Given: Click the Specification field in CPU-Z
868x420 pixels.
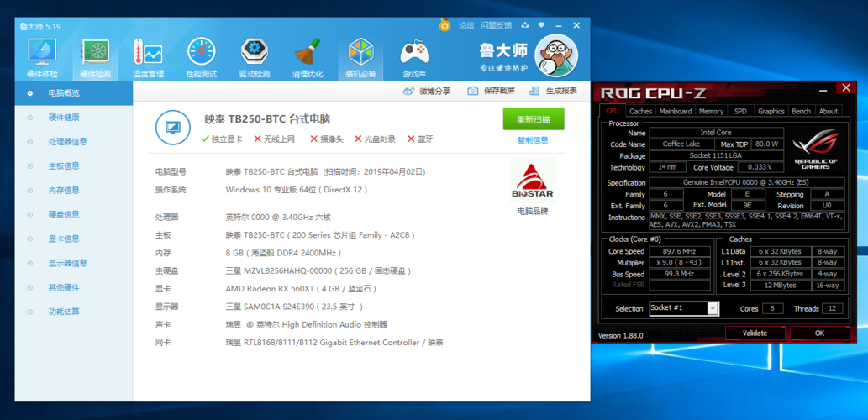Looking at the screenshot, I should tap(747, 182).
